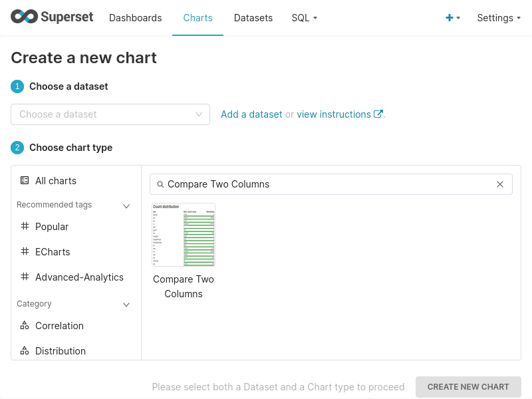Click the Correlation category icon

pos(25,325)
